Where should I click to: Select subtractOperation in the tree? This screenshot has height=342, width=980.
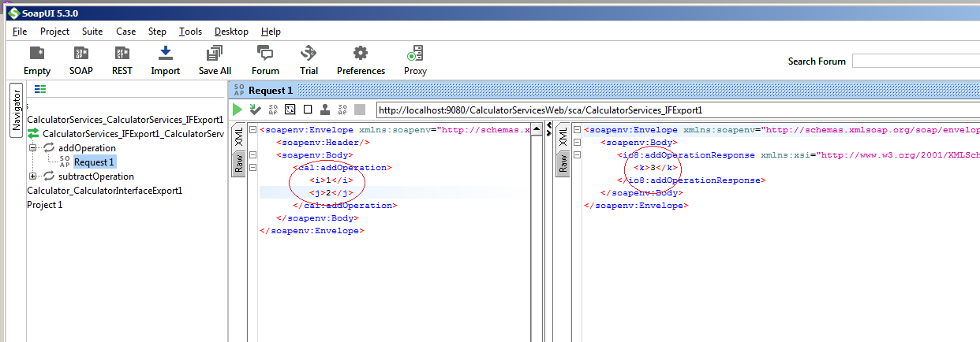click(x=95, y=176)
